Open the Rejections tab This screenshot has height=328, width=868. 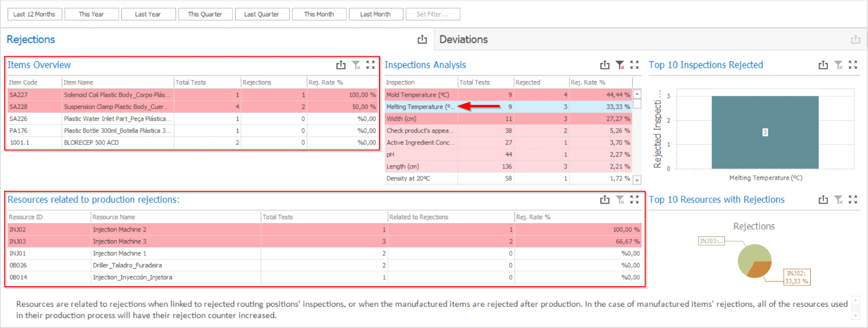pyautogui.click(x=31, y=39)
